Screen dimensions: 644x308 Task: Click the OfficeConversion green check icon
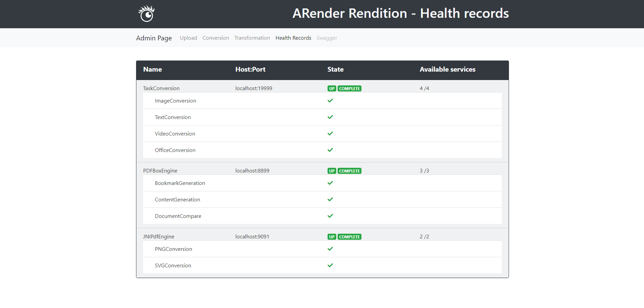tap(330, 150)
